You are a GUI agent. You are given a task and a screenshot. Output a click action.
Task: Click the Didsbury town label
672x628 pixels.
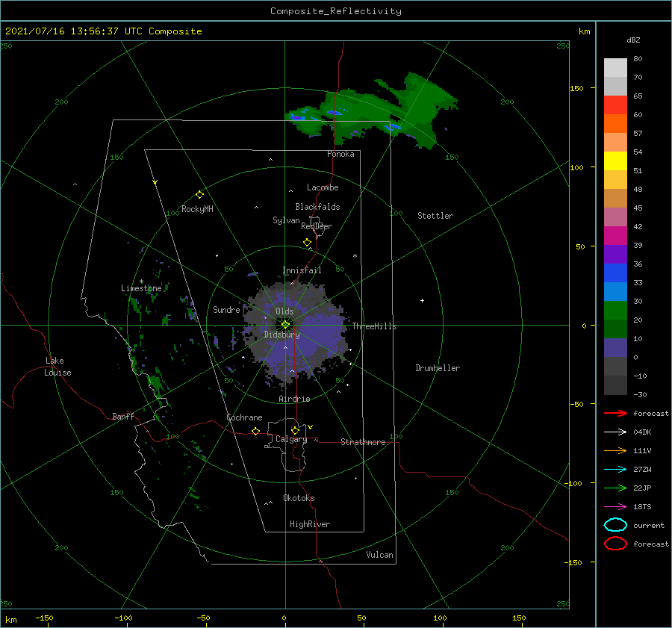[282, 335]
